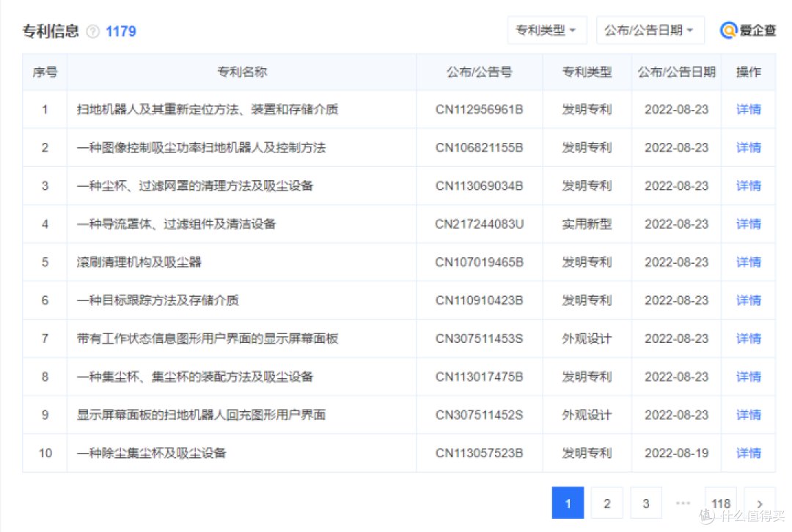Image resolution: width=792 pixels, height=532 pixels.
Task: Click patent name 显示屏幕面板的扫地机器人回充图形用户界面
Action: [201, 415]
